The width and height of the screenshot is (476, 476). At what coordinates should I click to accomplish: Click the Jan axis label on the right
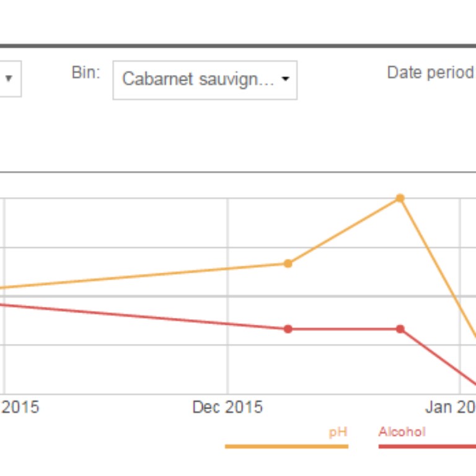click(x=451, y=407)
